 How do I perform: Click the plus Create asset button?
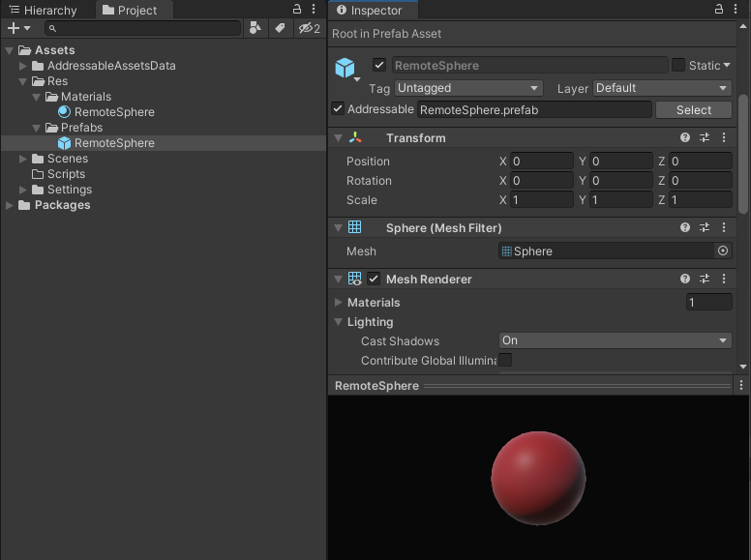point(18,29)
